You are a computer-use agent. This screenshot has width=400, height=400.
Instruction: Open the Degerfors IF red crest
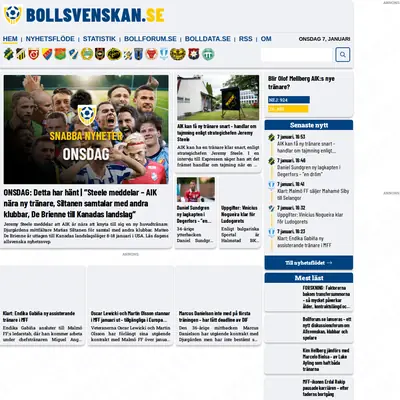point(34,54)
